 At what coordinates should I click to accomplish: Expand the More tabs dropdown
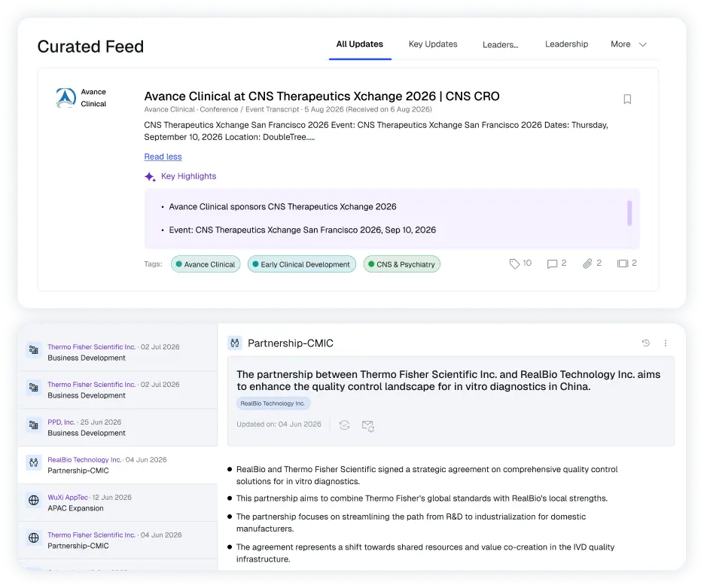tap(629, 44)
